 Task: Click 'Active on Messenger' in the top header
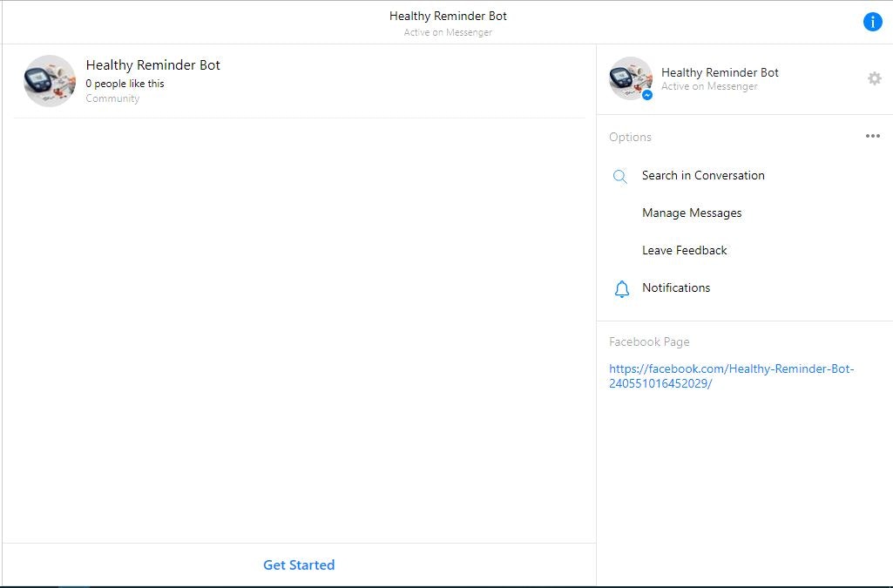click(448, 32)
